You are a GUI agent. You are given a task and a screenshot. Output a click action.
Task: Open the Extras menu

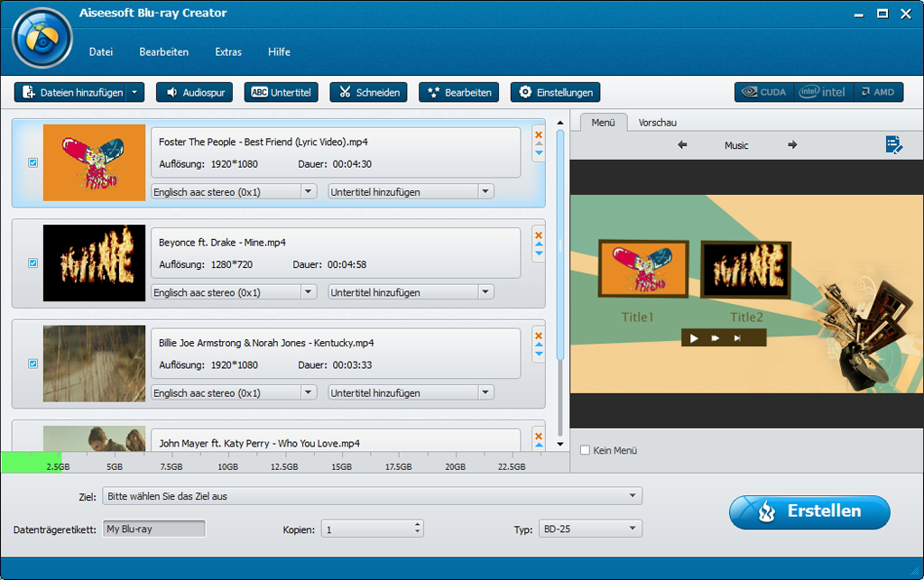[x=227, y=51]
